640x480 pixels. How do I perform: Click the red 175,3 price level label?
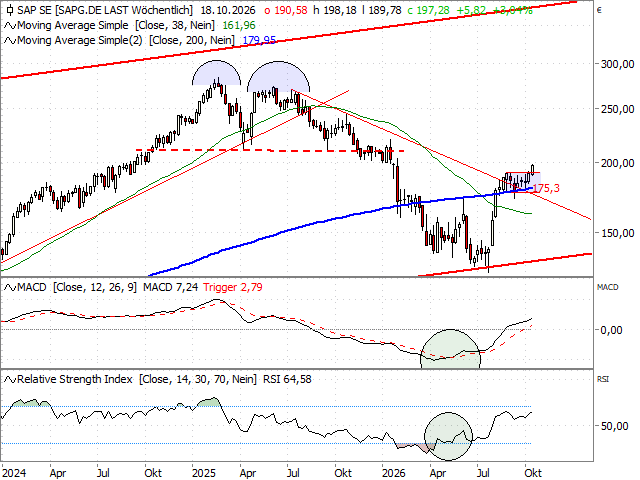pyautogui.click(x=547, y=188)
